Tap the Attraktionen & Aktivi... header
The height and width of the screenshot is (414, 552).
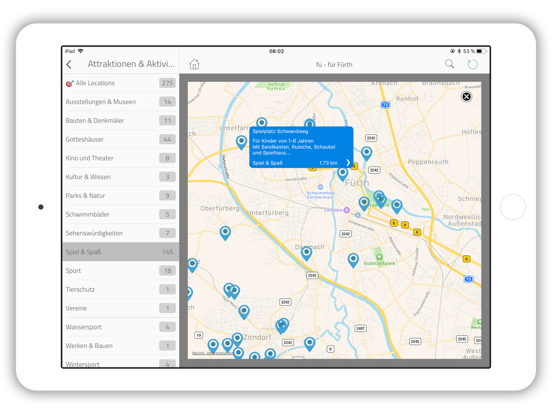pyautogui.click(x=131, y=64)
